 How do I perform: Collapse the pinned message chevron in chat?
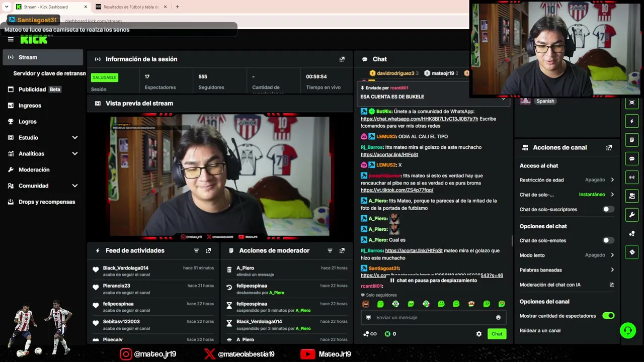tap(503, 99)
